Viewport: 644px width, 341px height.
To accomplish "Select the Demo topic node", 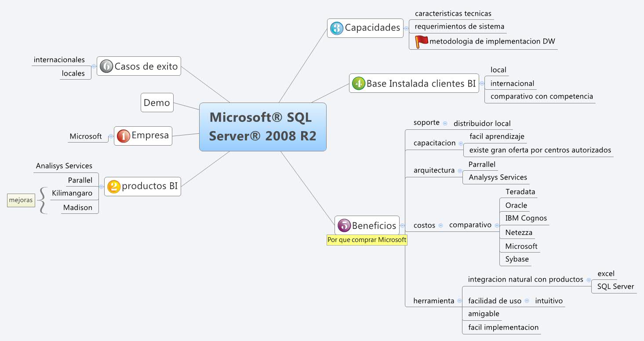I will [x=157, y=103].
